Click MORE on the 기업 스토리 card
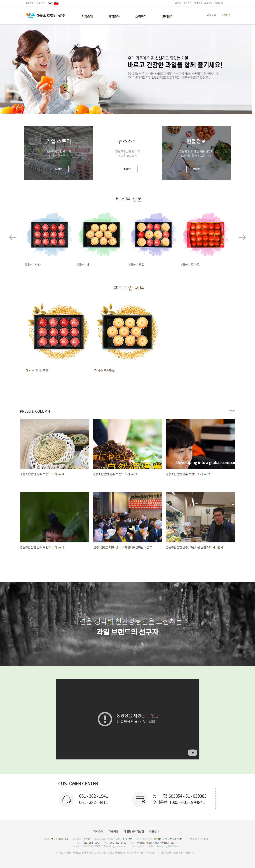Screen dimensions: 255x868 tap(59, 169)
